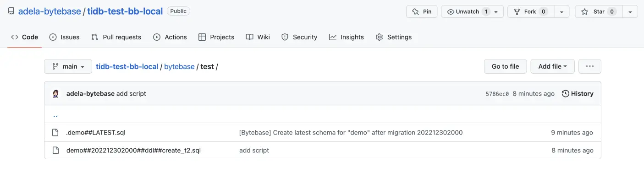Open the Pull requests tab
The height and width of the screenshot is (178, 644).
[x=116, y=37]
